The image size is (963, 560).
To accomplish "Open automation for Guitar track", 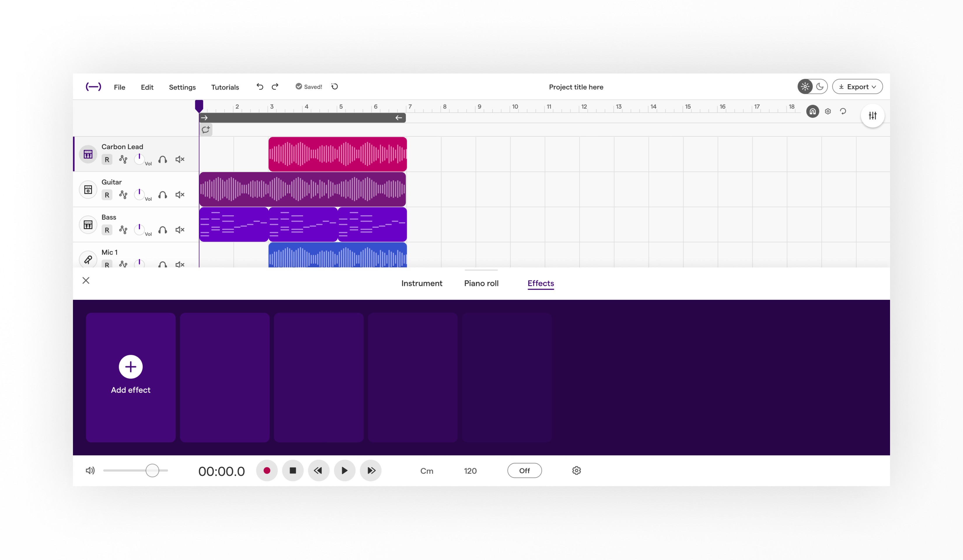I will click(123, 195).
